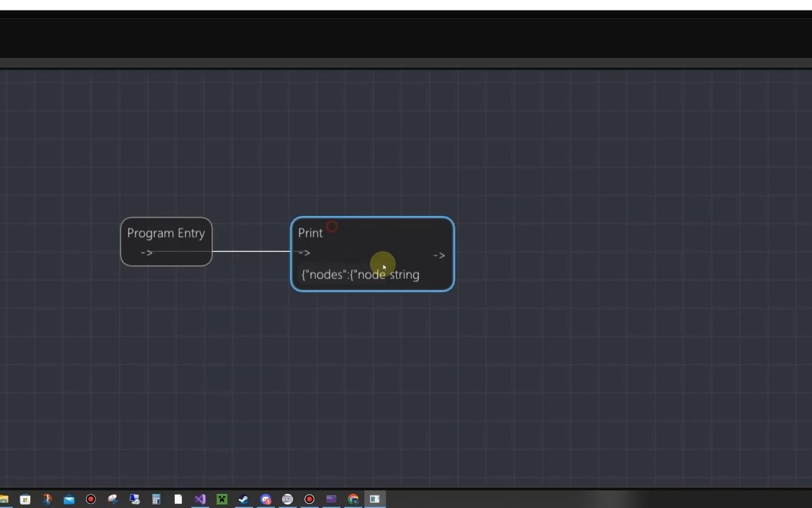Open Discord from the taskbar
812x508 pixels.
266,500
